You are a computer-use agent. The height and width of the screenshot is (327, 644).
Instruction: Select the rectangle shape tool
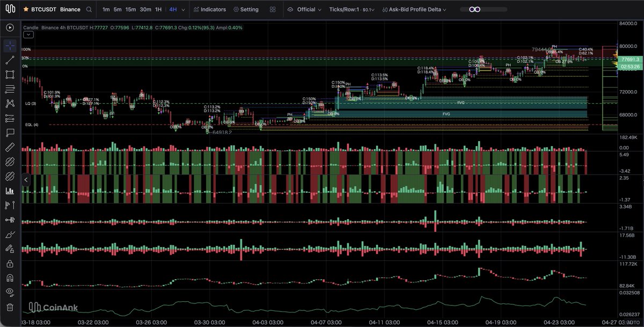click(x=10, y=75)
